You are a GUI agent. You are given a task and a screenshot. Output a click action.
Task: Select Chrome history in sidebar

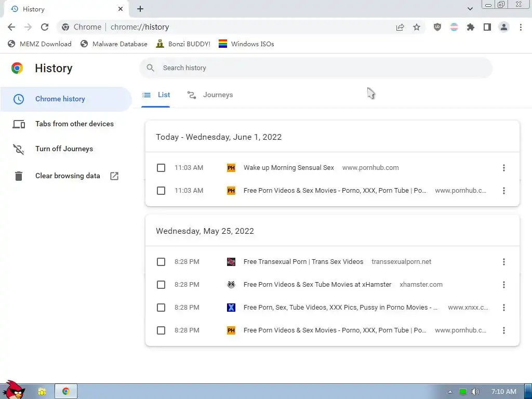(x=66, y=99)
